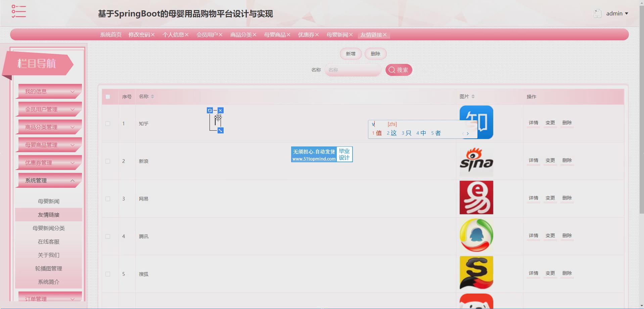Click the page vertical scrollbar thumb
This screenshot has width=644, height=309.
(x=641, y=109)
